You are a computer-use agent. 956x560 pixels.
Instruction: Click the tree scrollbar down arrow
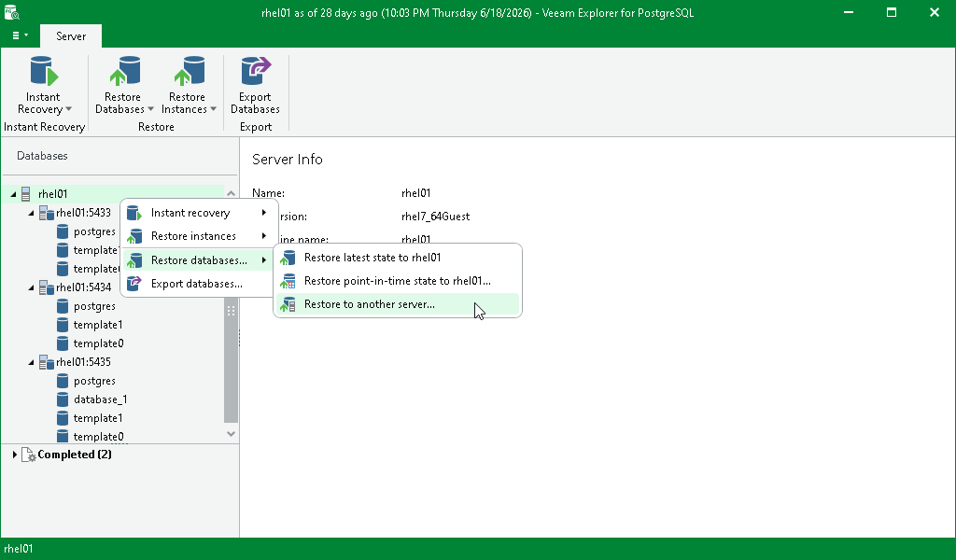coord(232,434)
